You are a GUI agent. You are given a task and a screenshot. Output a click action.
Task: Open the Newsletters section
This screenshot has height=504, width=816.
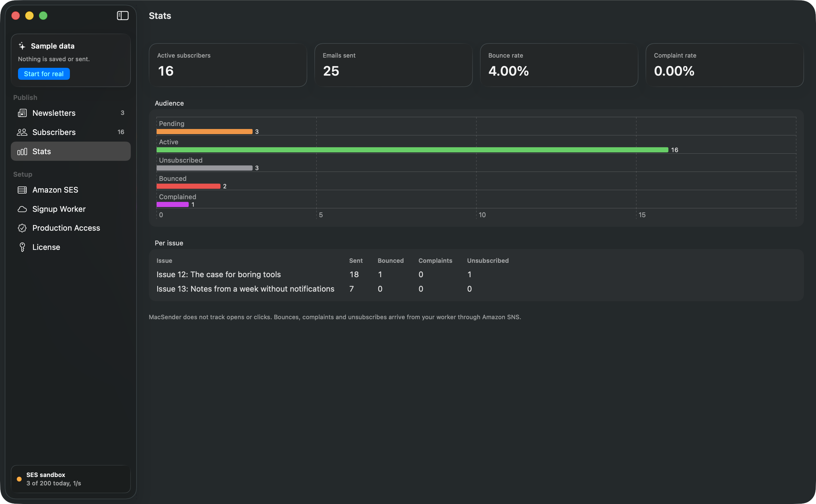coord(71,113)
